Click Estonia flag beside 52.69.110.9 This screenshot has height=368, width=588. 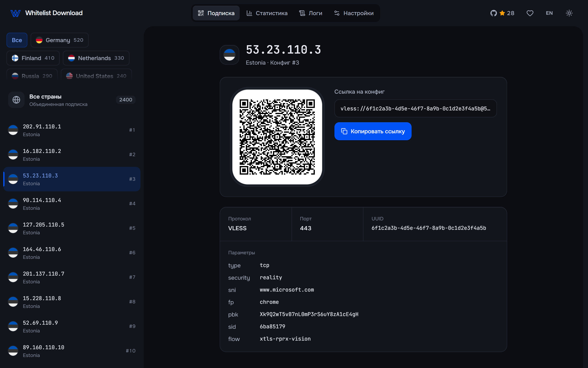(x=13, y=326)
